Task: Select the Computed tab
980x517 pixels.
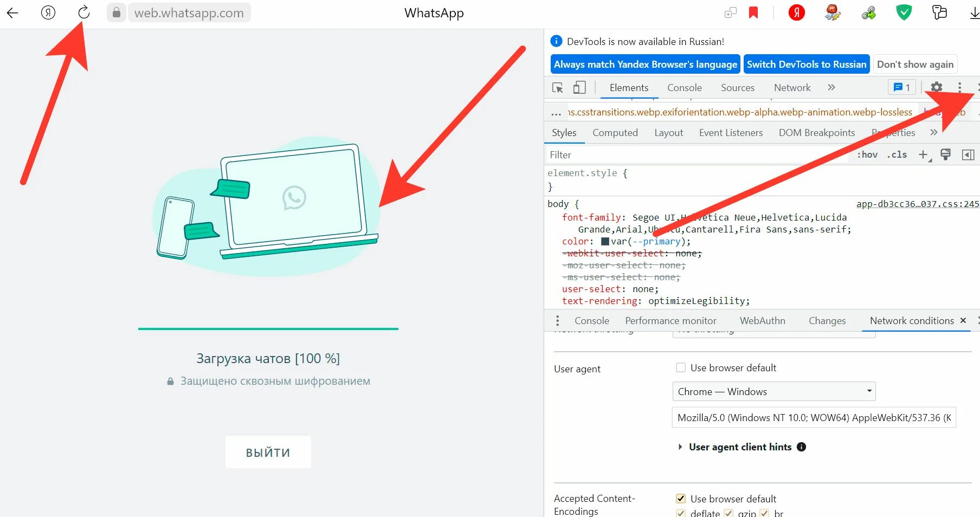Action: [x=615, y=133]
